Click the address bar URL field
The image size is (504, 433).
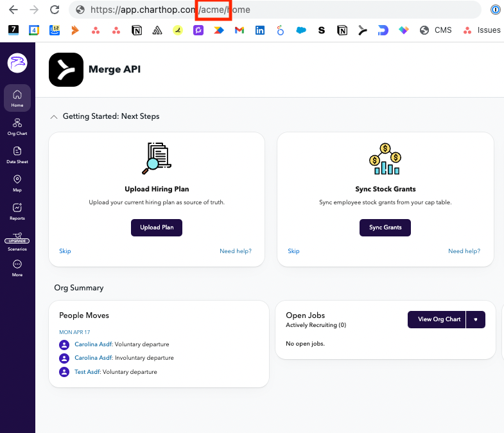(x=275, y=10)
